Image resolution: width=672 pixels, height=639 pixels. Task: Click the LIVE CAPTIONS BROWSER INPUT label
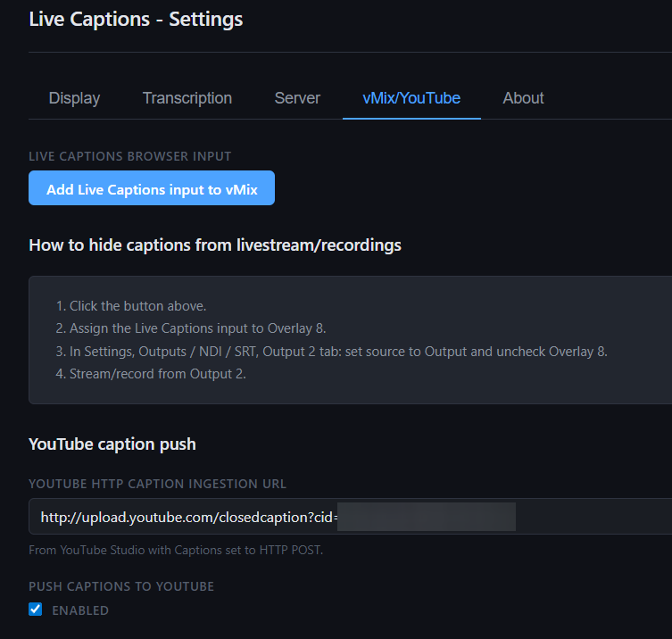130,156
